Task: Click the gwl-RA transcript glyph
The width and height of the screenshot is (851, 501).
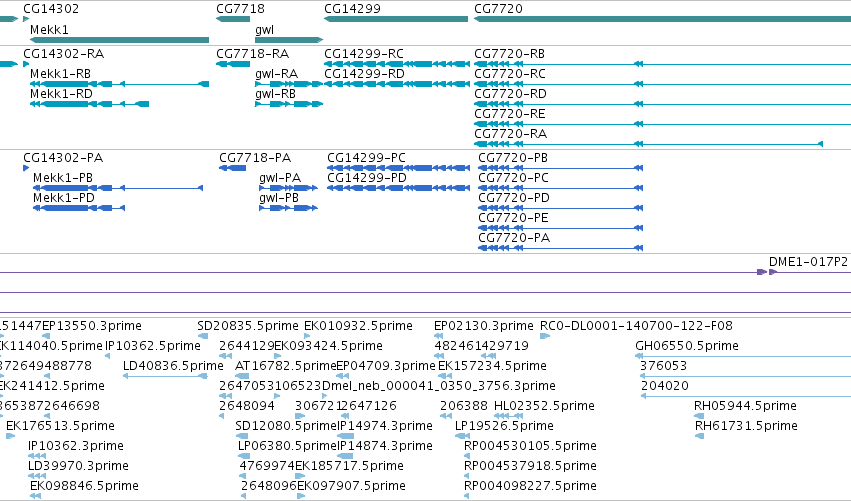Action: tap(289, 84)
